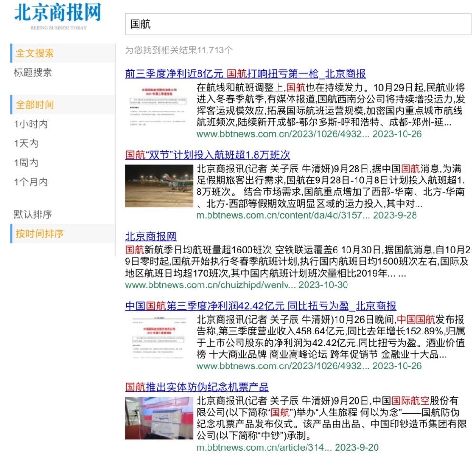Image resolution: width=476 pixels, height=456 pixels.
Task: Open article 中国国航第三季度净利润42.42亿元
Action: [260, 305]
